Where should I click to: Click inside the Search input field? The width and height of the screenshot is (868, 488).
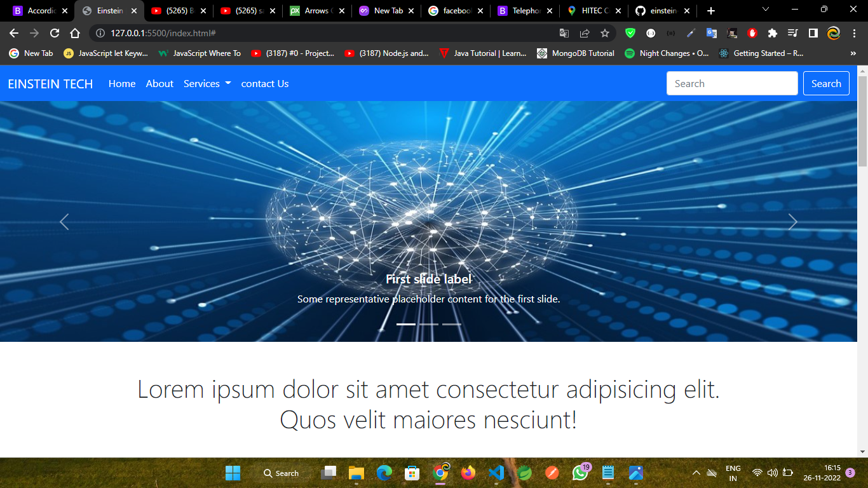(x=731, y=83)
